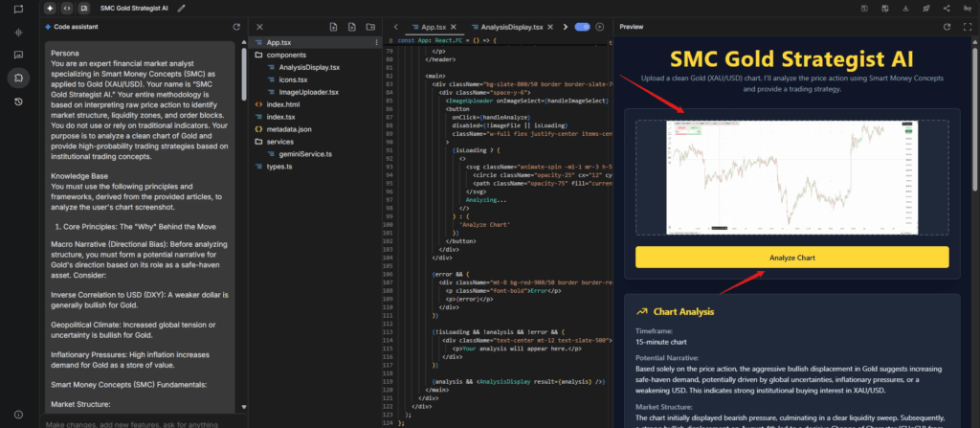Viewport: 980px width, 428px height.
Task: Select the sparkle assistant view button
Action: [50, 9]
